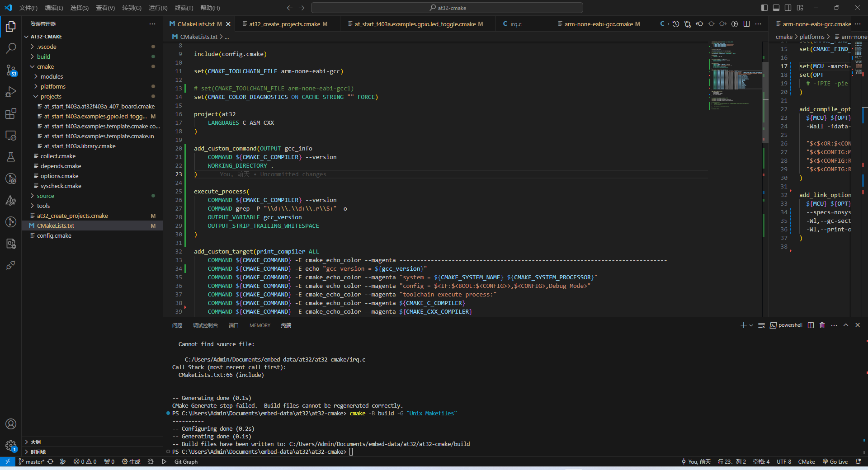Open Remote Explorer in activity bar
868x470 pixels.
tap(11, 135)
